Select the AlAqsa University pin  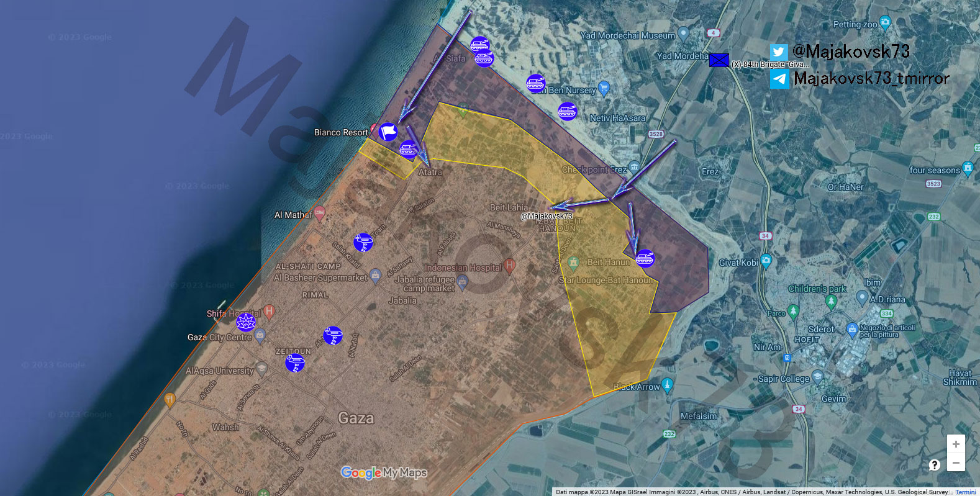tap(262, 369)
